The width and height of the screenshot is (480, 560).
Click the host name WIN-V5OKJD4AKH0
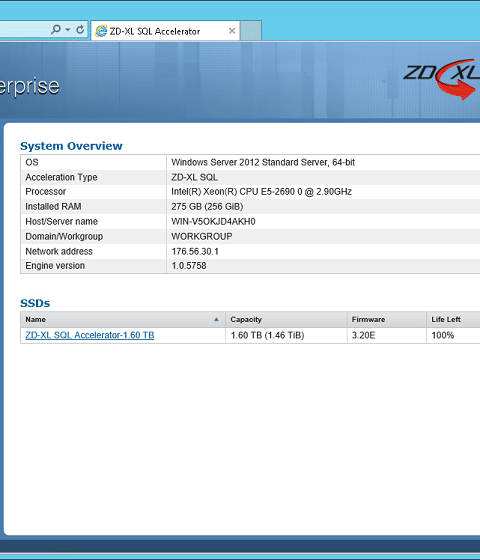click(x=213, y=221)
